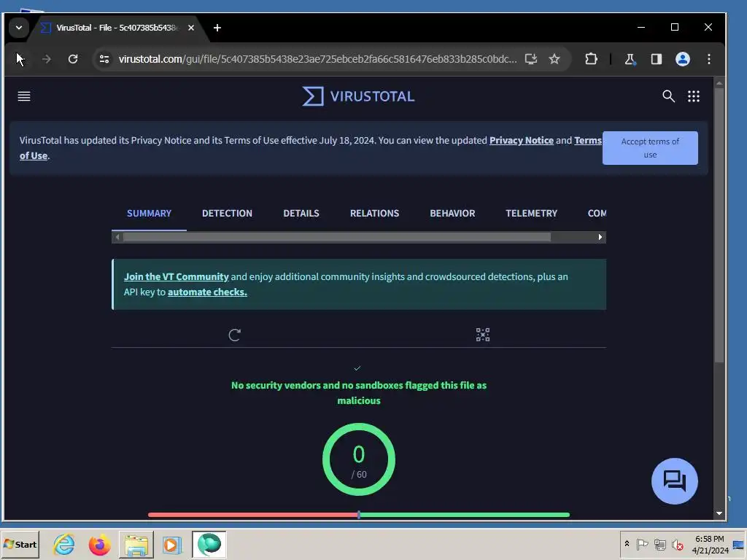The image size is (747, 560).
Task: Follow the automate checks link
Action: pos(207,292)
